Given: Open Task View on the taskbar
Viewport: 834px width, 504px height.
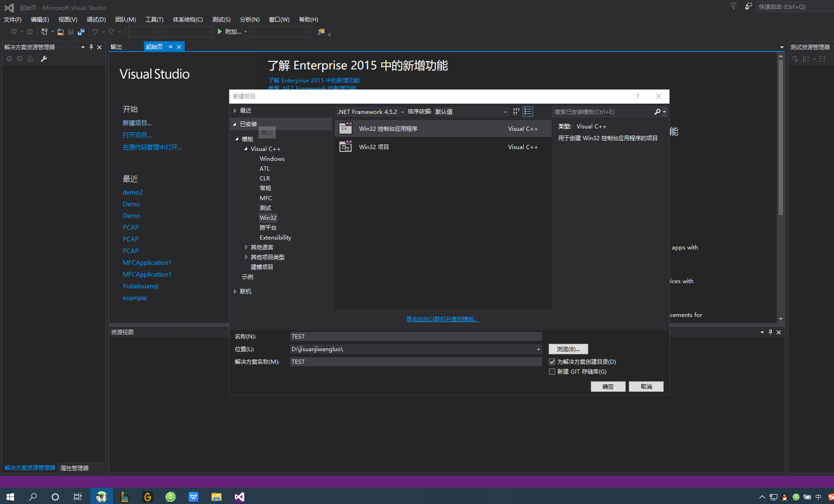Looking at the screenshot, I should pos(78,496).
